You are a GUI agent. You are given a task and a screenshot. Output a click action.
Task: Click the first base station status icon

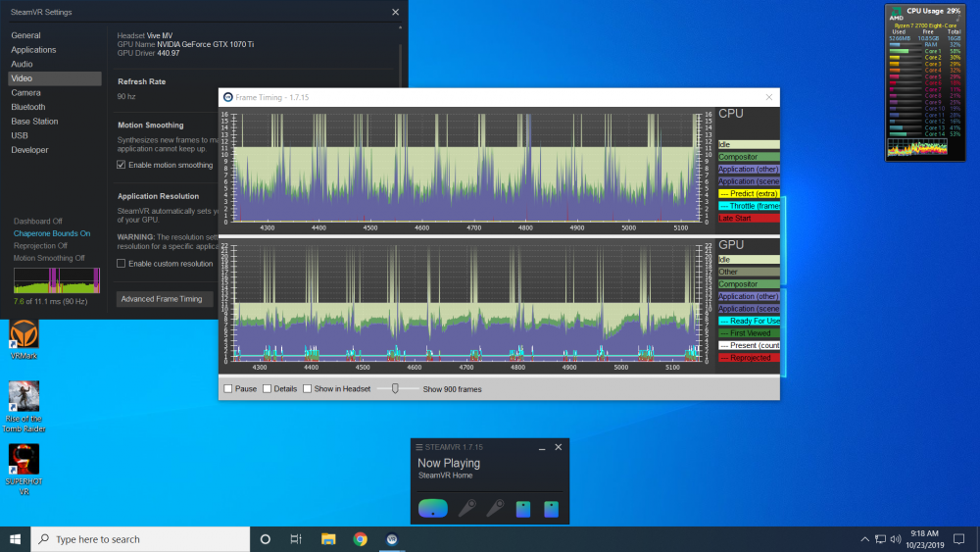pyautogui.click(x=523, y=509)
